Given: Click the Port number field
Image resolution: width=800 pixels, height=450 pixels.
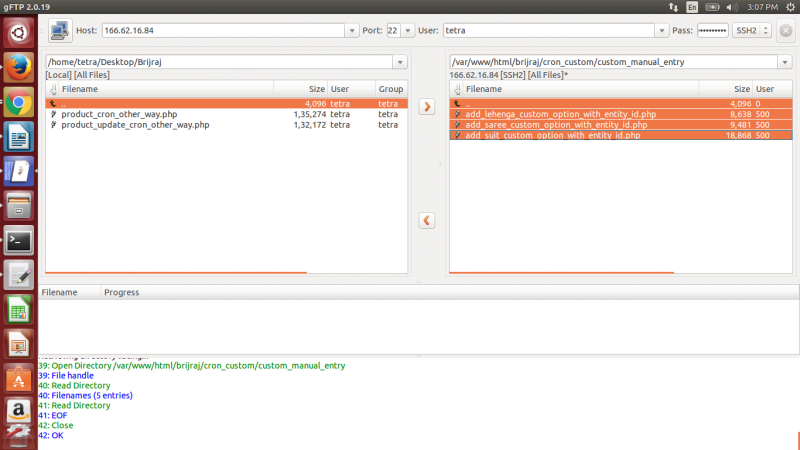Looking at the screenshot, I should (393, 31).
